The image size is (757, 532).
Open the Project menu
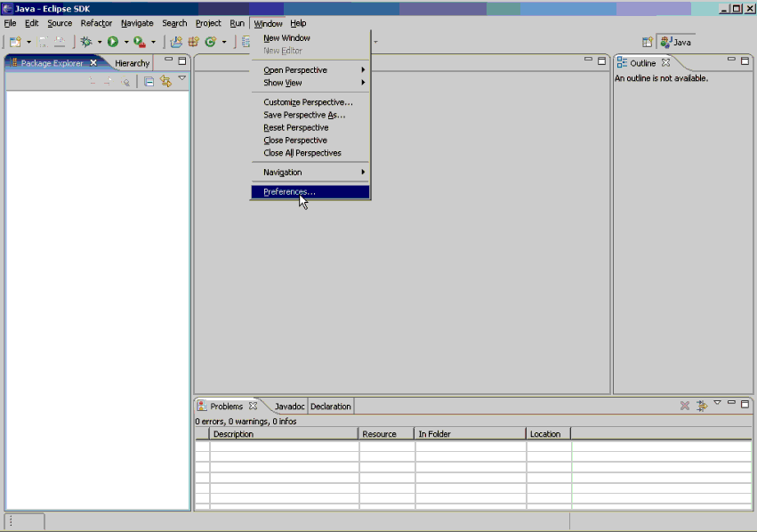(x=208, y=23)
